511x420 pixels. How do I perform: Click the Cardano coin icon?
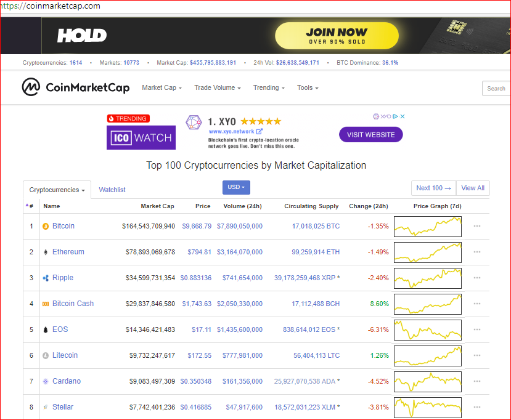pyautogui.click(x=46, y=381)
